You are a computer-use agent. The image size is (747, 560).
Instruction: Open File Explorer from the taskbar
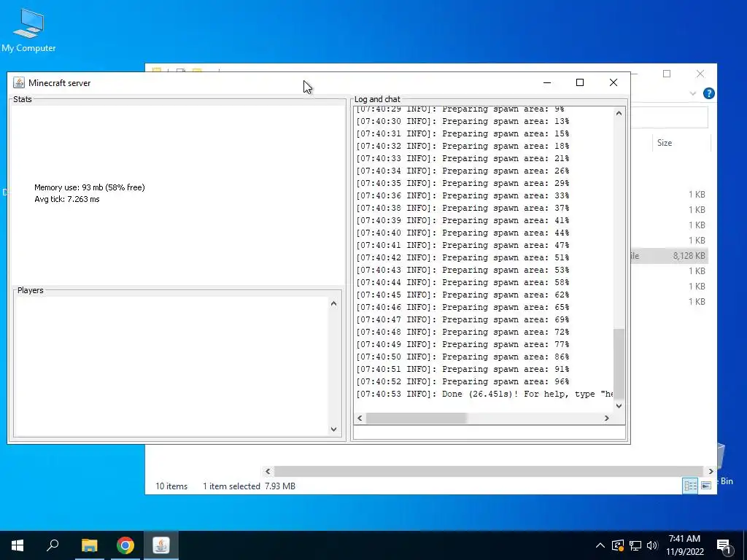pyautogui.click(x=89, y=545)
